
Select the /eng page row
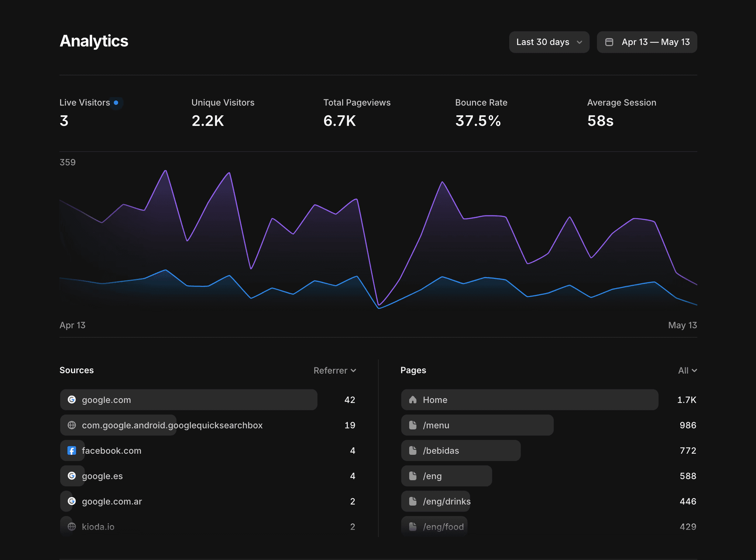(x=549, y=476)
